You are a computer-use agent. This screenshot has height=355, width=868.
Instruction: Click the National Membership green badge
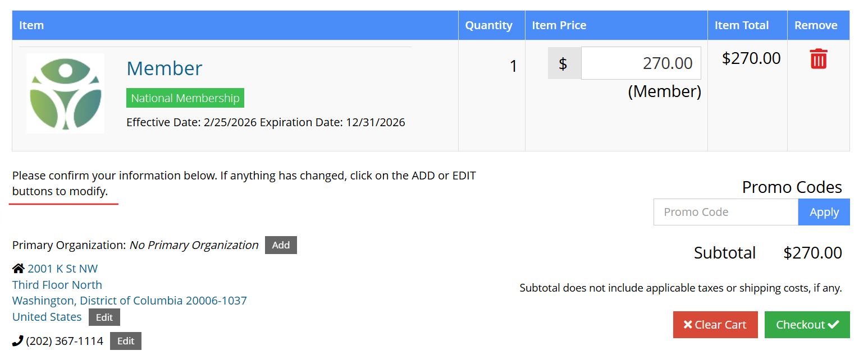(185, 98)
